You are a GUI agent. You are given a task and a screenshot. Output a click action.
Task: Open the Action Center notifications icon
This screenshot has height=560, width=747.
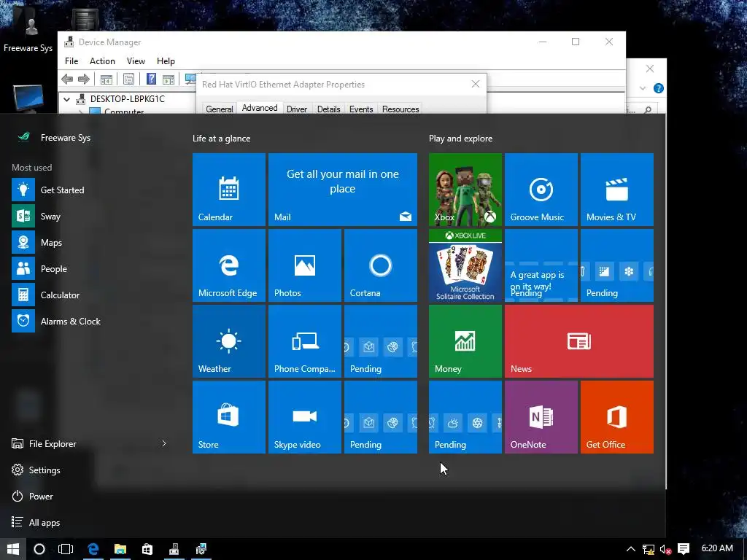click(x=684, y=549)
